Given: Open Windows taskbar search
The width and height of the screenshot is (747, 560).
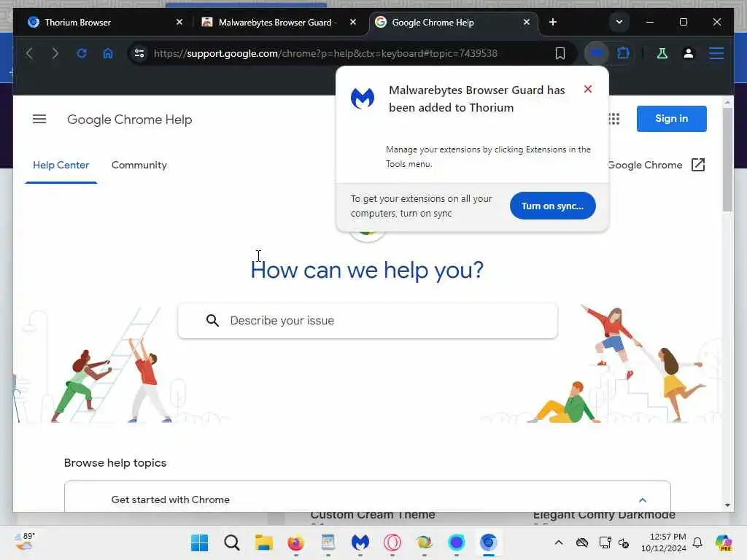Looking at the screenshot, I should [231, 542].
